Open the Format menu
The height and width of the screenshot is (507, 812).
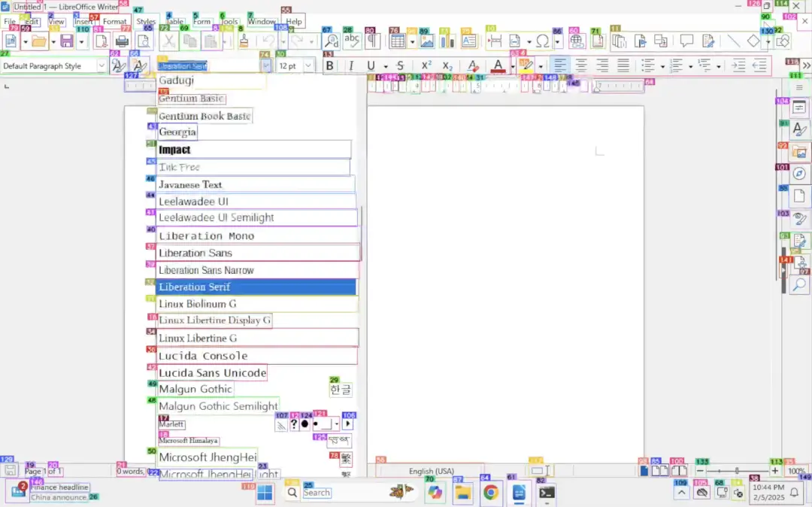pos(114,21)
